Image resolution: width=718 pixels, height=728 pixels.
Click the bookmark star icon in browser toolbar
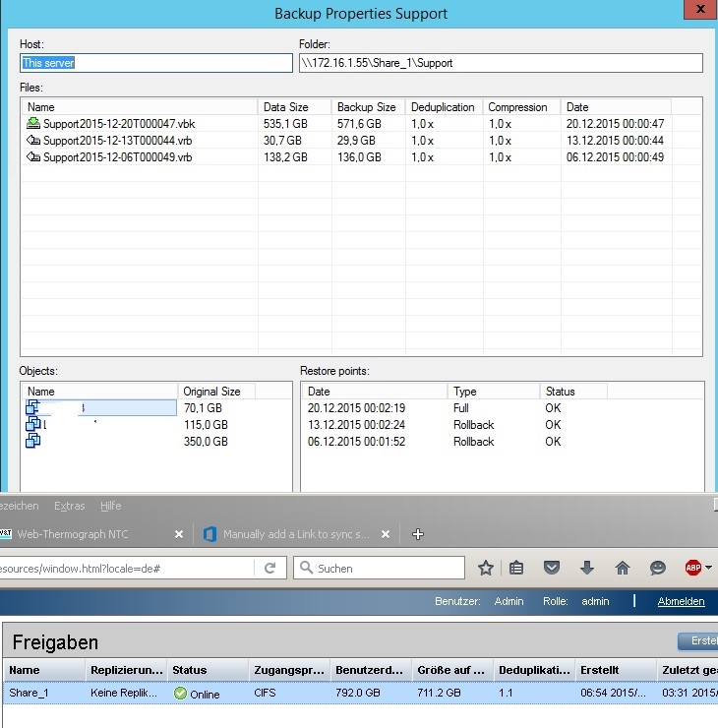[486, 568]
